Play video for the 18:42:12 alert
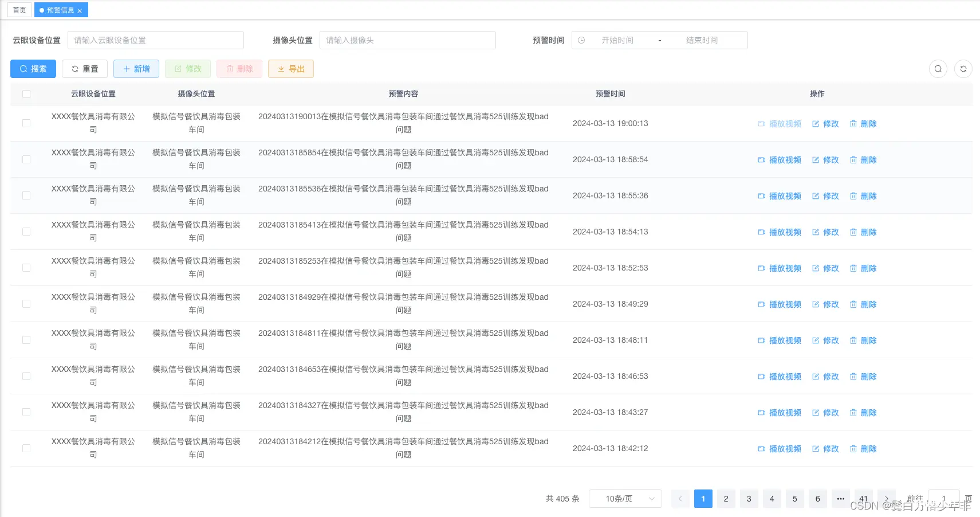The height and width of the screenshot is (517, 980). [780, 449]
